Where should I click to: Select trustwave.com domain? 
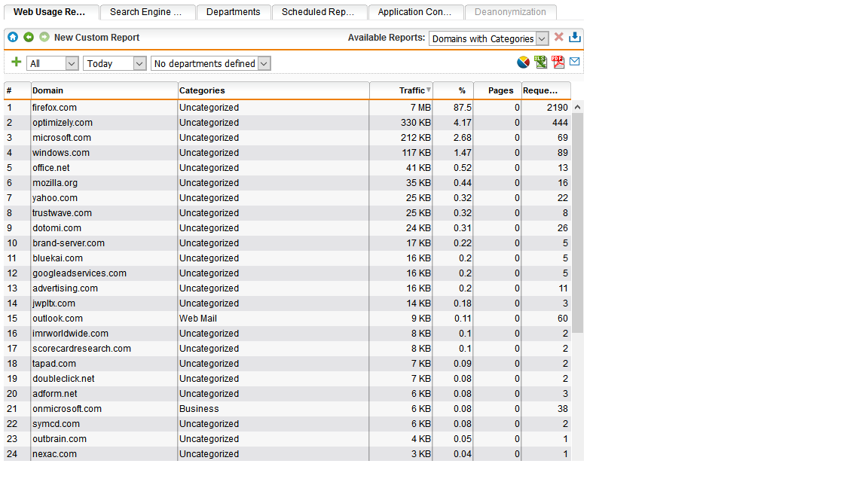[x=62, y=213]
